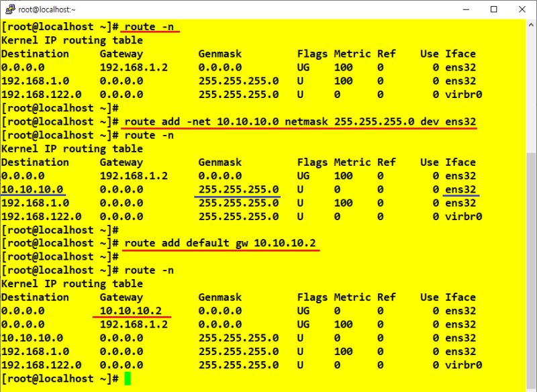Open the PuTTY system menu icon
The height and width of the screenshot is (392, 537).
(10, 9)
